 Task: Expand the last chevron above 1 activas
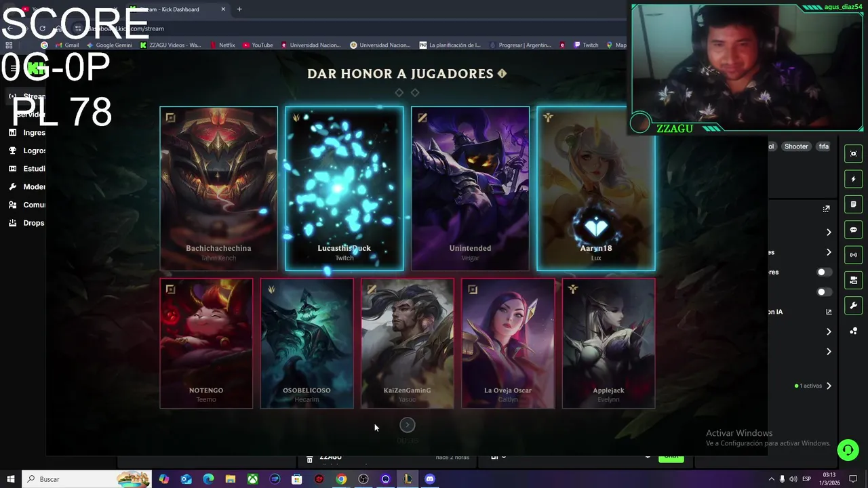829,352
